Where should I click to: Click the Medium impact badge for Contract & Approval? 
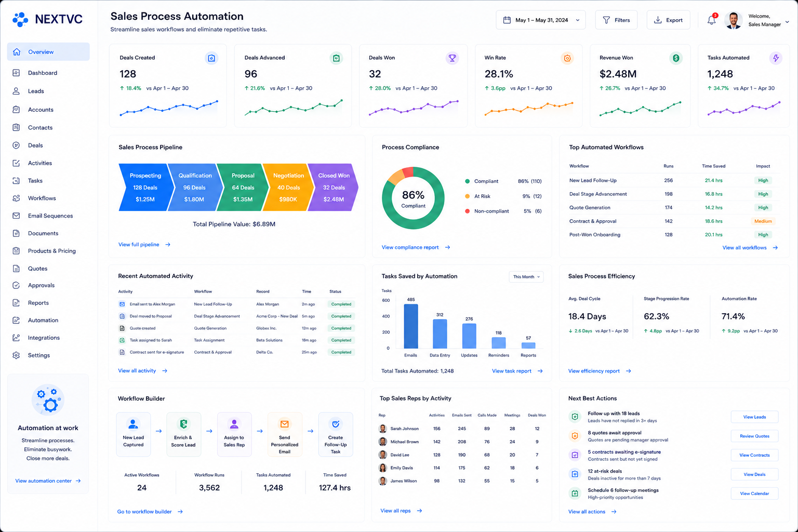(x=763, y=221)
